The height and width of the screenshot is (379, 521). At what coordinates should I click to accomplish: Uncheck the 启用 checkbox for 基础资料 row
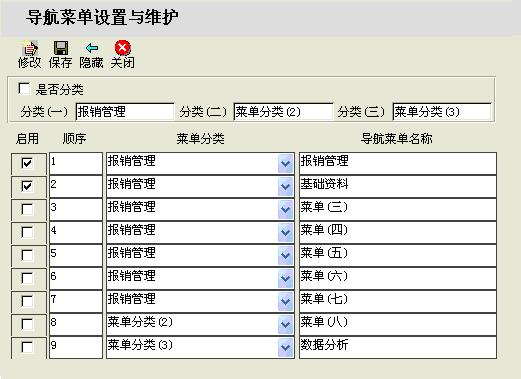[27, 186]
